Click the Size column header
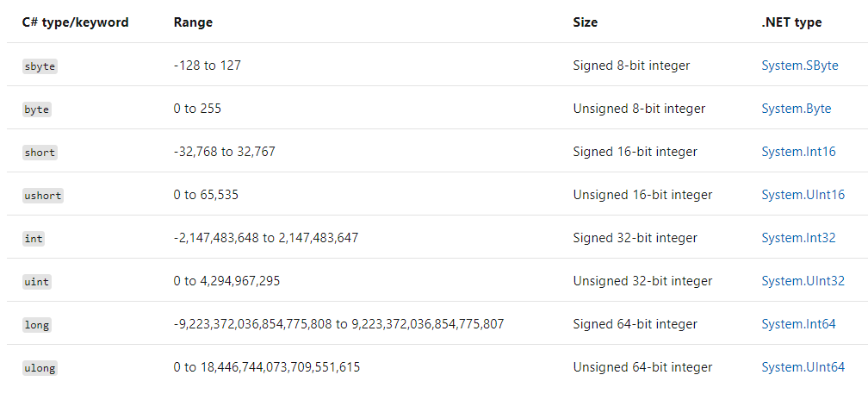This screenshot has width=868, height=400. (x=586, y=22)
